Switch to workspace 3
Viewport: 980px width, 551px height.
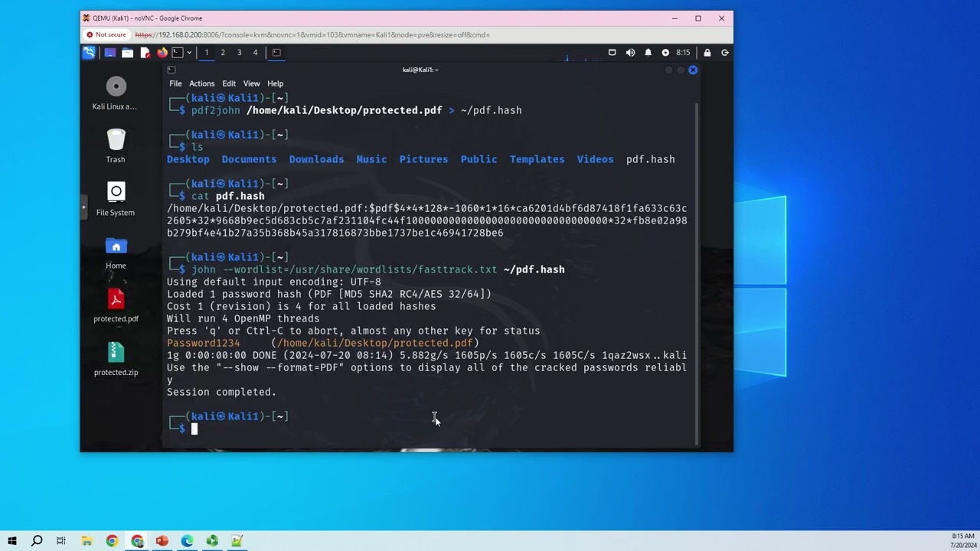point(239,53)
